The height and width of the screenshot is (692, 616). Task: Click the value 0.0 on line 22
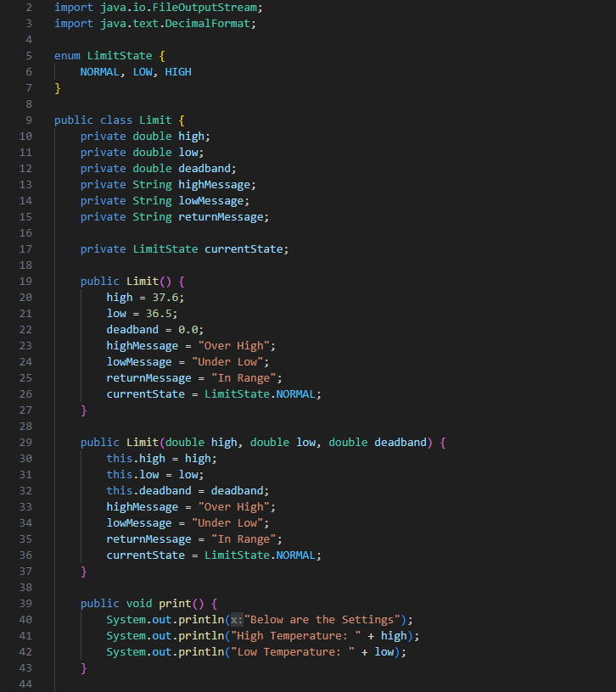click(x=188, y=330)
